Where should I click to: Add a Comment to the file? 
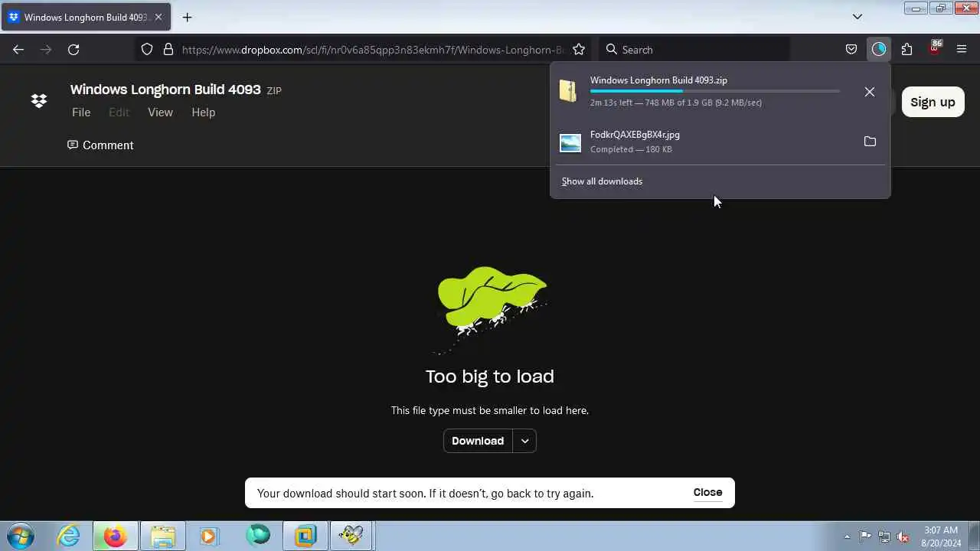coord(100,145)
